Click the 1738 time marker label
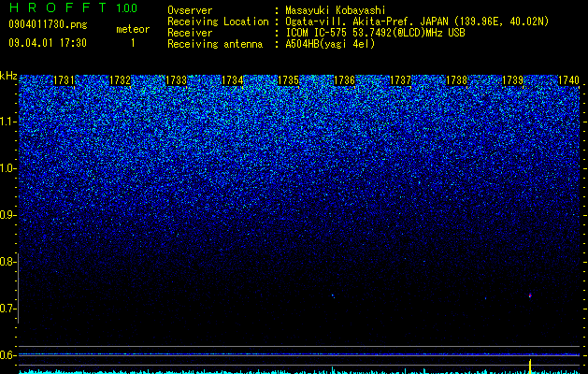This screenshot has height=374, width=588. click(x=457, y=80)
